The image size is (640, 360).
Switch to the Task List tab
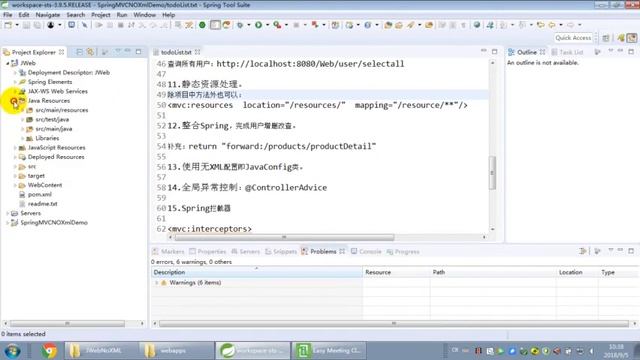click(567, 52)
